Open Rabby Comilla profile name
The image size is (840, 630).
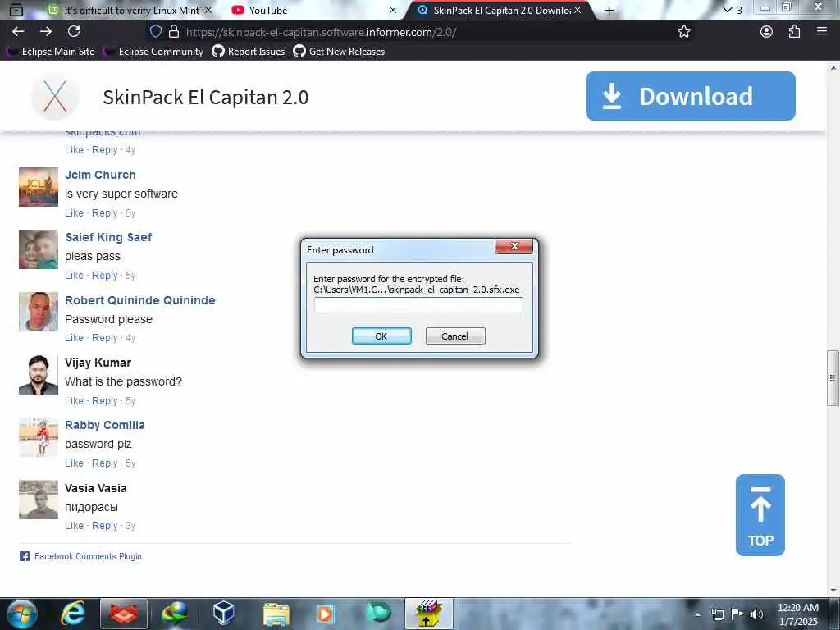105,425
